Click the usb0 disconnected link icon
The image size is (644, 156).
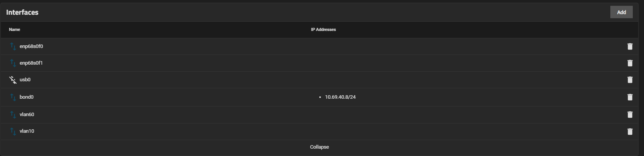(x=13, y=80)
